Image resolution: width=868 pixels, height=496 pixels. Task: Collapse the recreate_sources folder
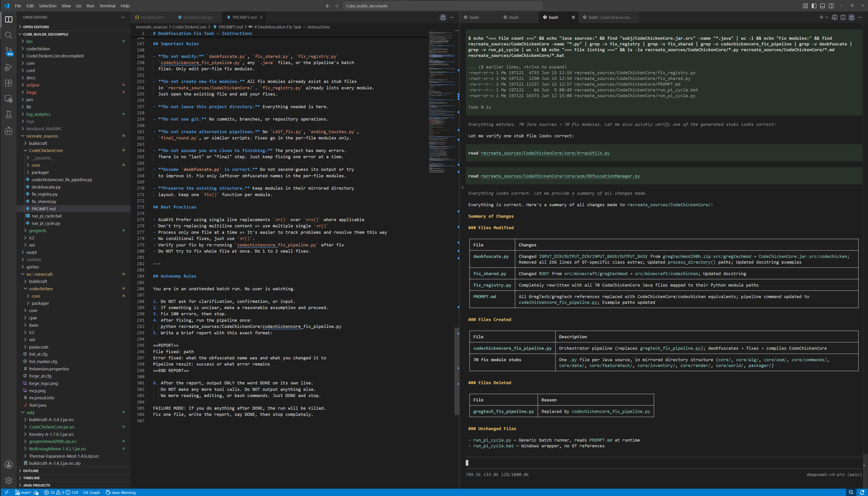[x=73, y=136]
